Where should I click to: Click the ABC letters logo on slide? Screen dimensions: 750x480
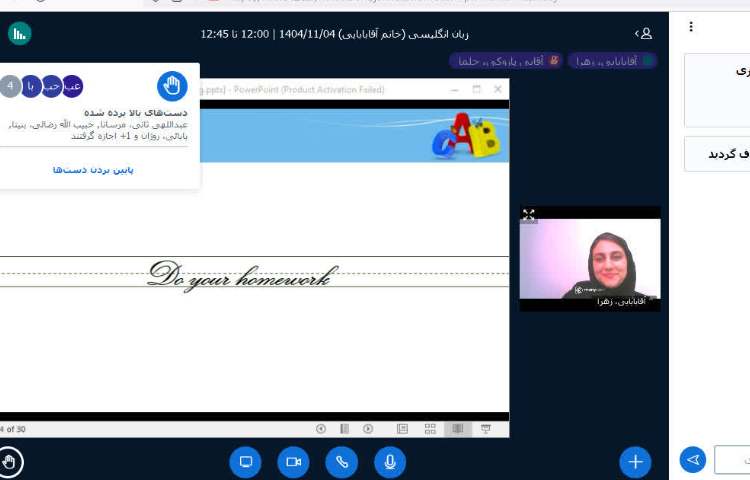[x=466, y=136]
